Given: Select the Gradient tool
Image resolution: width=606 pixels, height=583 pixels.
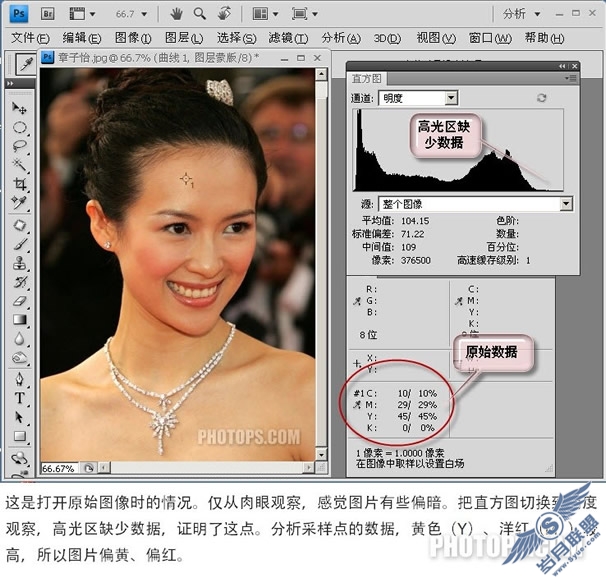Looking at the screenshot, I should click(x=19, y=320).
